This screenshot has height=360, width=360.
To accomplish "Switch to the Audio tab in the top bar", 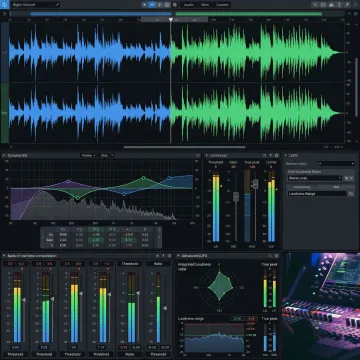I will [x=189, y=5].
